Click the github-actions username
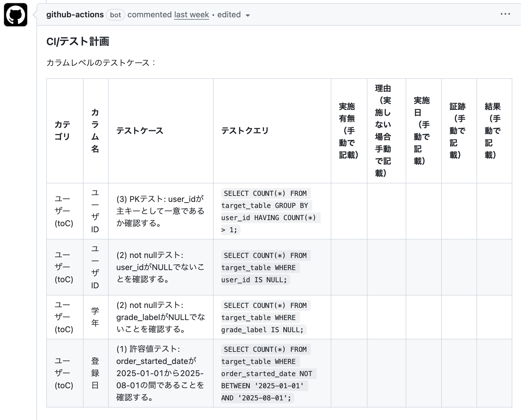Screen dimensions: 521x420 point(76,14)
